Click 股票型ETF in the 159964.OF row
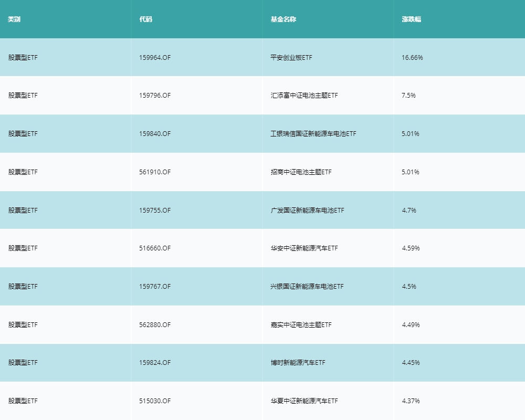Screen dimensions: 525x420 pyautogui.click(x=23, y=58)
